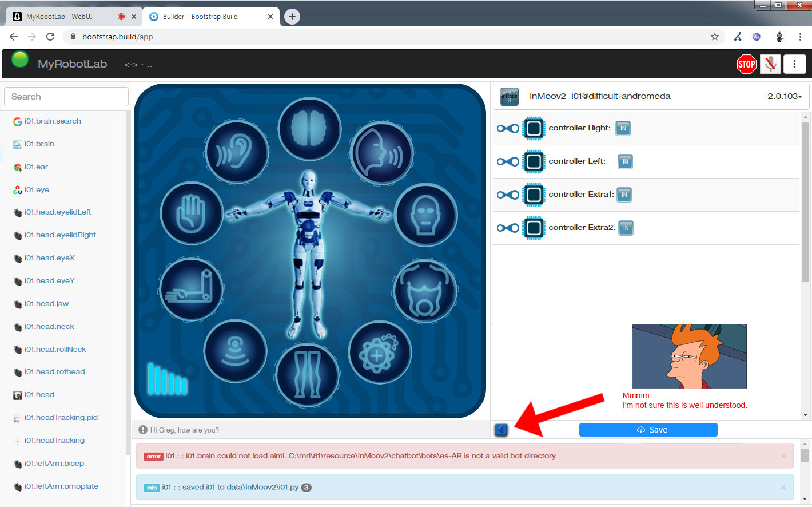Open the three-dot menu in MyRobotLab header

[794, 64]
